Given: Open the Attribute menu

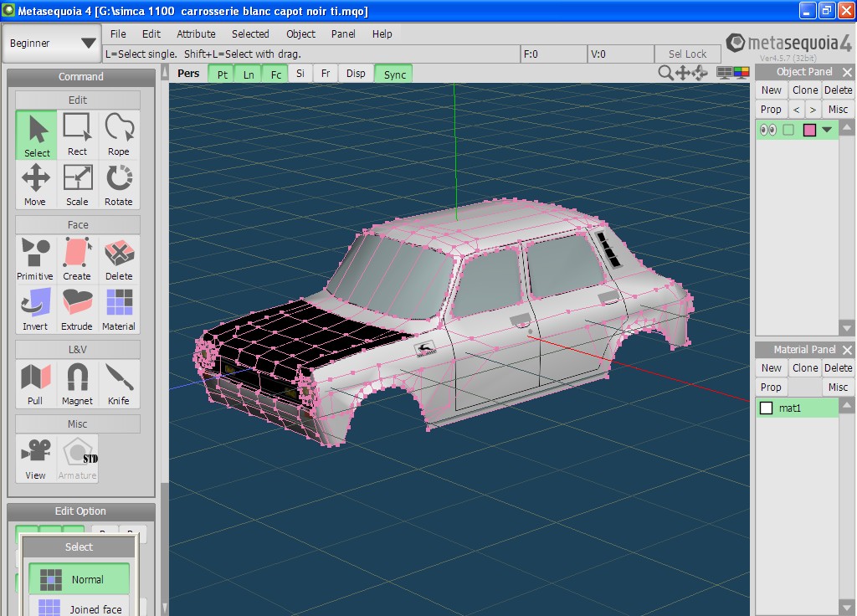Looking at the screenshot, I should tap(196, 33).
